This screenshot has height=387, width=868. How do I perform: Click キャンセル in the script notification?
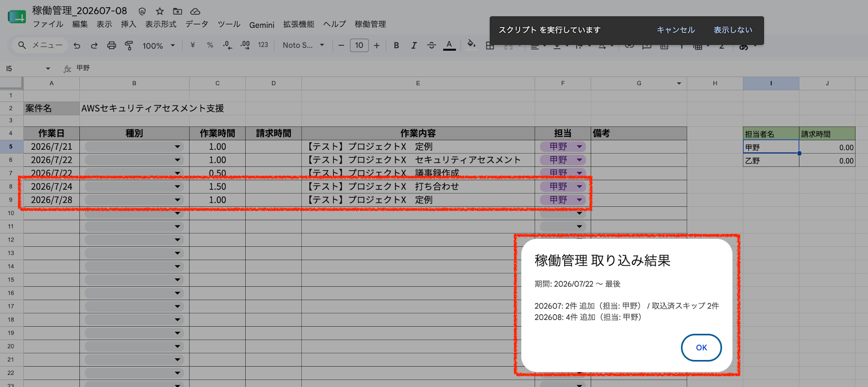point(676,30)
